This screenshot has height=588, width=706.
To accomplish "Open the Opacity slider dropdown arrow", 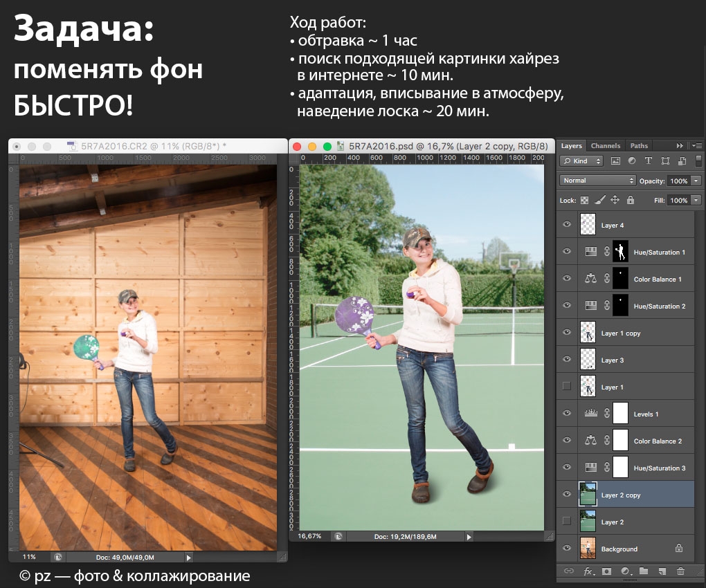I will point(696,181).
